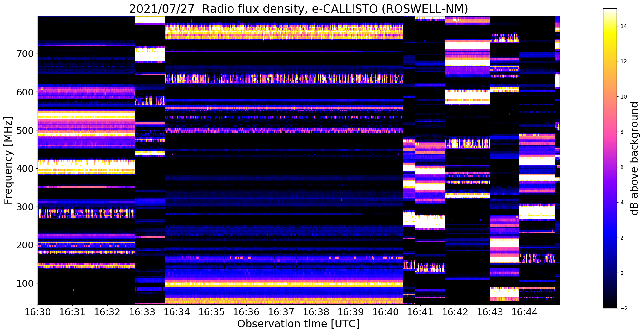This screenshot has height=333, width=644.
Task: Click the 600 MHz frequency tick label
Action: click(25, 92)
